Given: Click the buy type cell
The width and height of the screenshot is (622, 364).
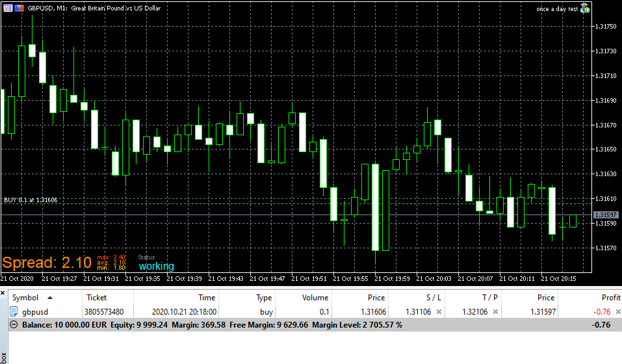Looking at the screenshot, I should pyautogui.click(x=266, y=312).
